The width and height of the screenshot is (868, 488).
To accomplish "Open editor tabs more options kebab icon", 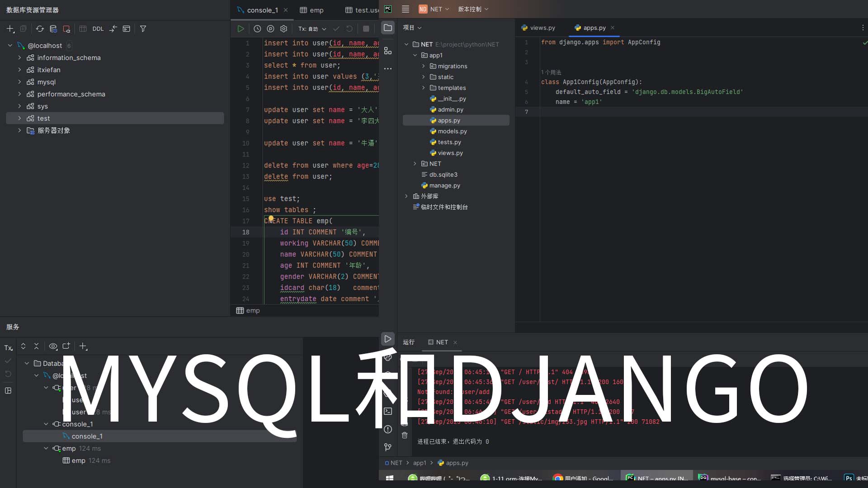I will [x=863, y=28].
